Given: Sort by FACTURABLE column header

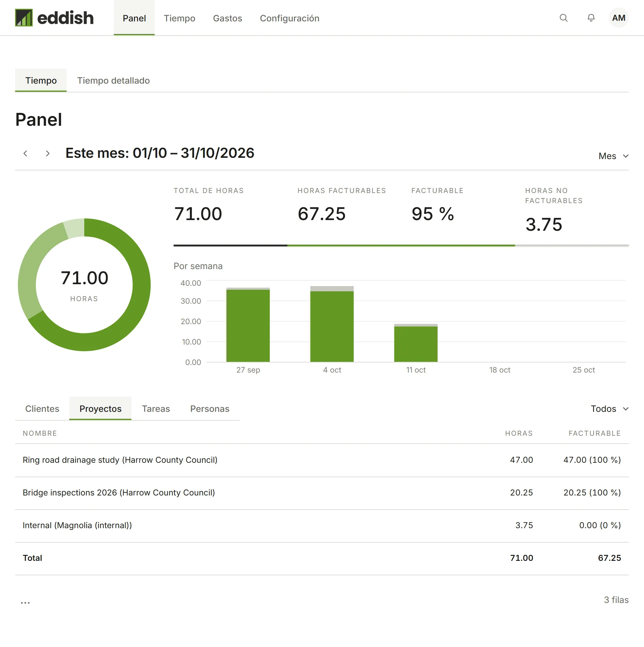Looking at the screenshot, I should (x=595, y=433).
